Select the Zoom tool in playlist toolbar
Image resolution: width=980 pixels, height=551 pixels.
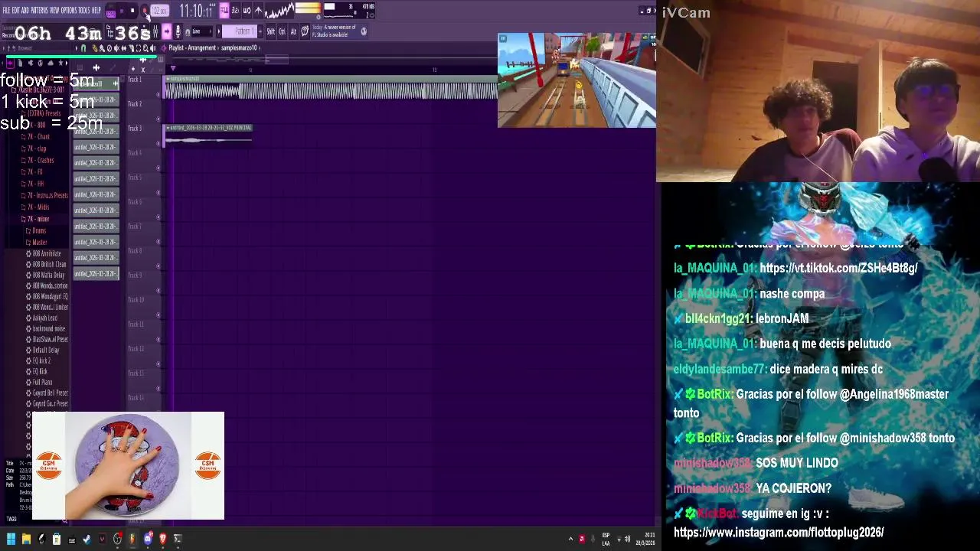(145, 47)
